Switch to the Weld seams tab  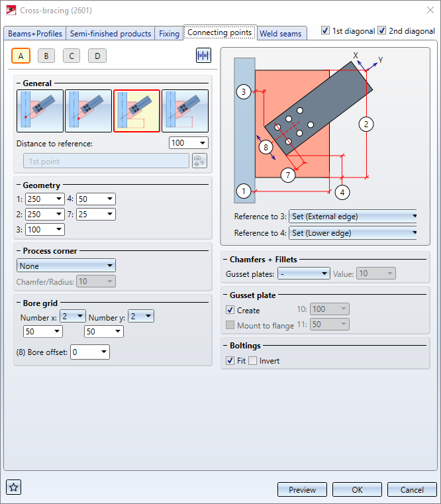(281, 33)
